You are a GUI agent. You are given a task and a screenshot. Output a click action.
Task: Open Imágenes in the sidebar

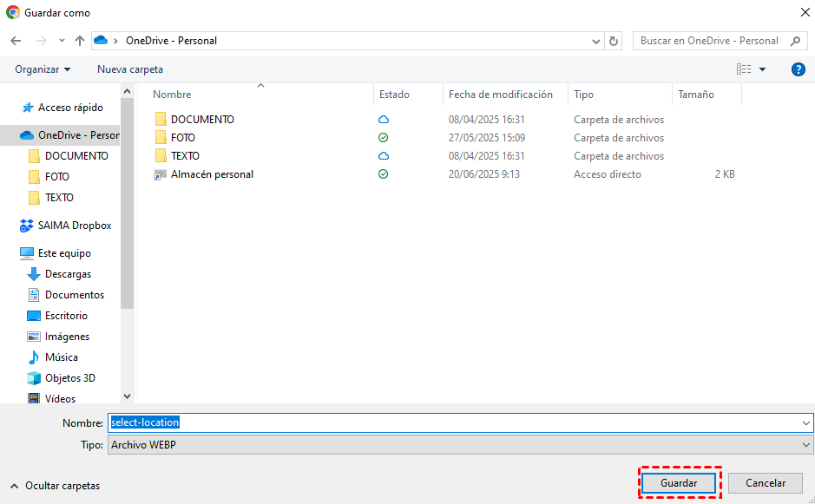(x=67, y=337)
